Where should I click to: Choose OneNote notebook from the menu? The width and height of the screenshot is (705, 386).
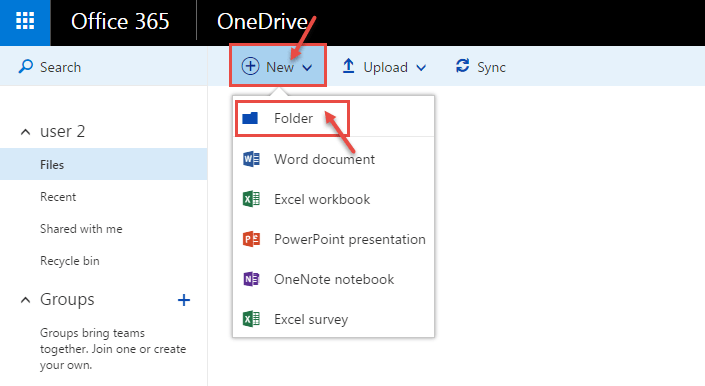pyautogui.click(x=333, y=279)
